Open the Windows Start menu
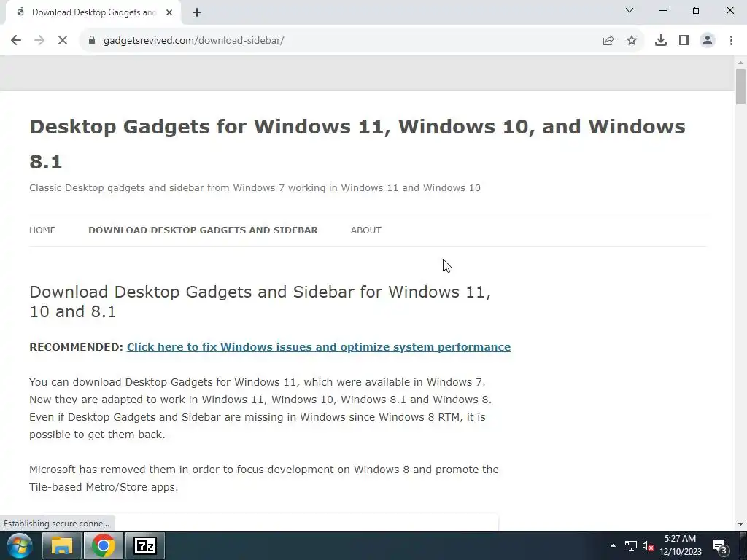Viewport: 747px width, 560px height. coord(19,545)
